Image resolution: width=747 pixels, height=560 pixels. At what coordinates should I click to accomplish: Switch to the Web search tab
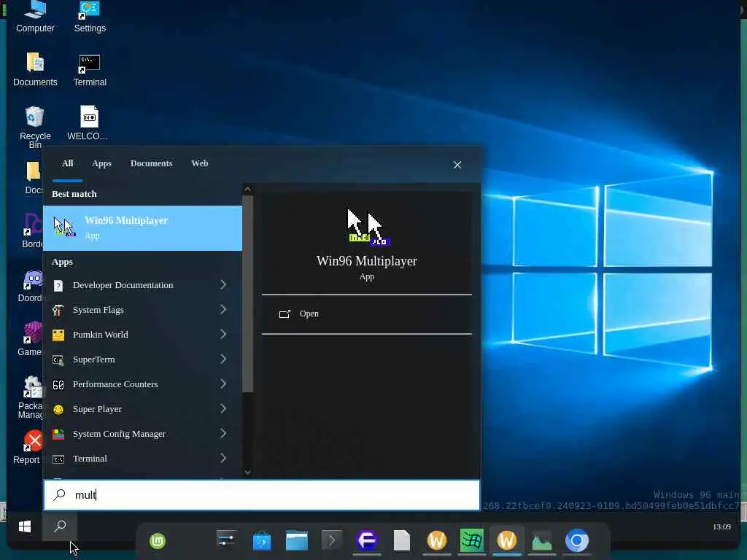200,163
